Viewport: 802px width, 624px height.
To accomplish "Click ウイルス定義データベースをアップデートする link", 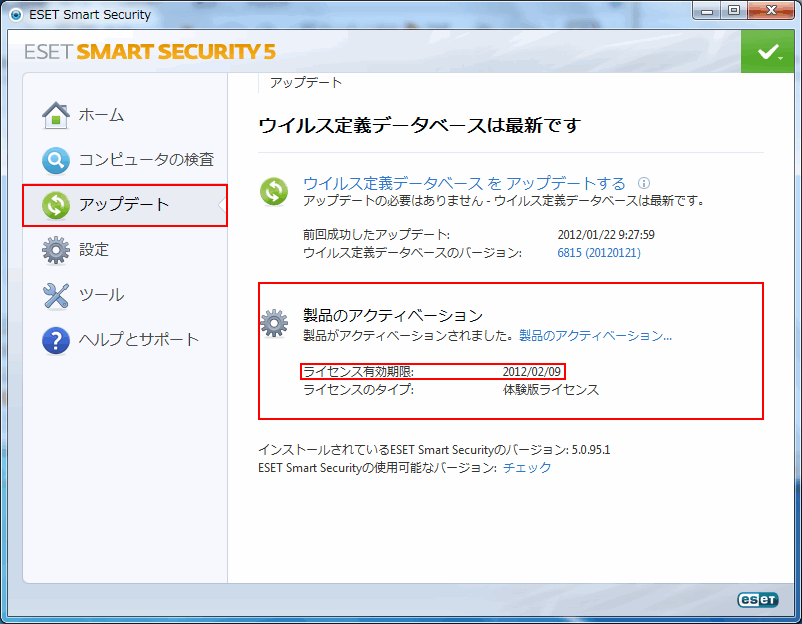I will coord(464,183).
